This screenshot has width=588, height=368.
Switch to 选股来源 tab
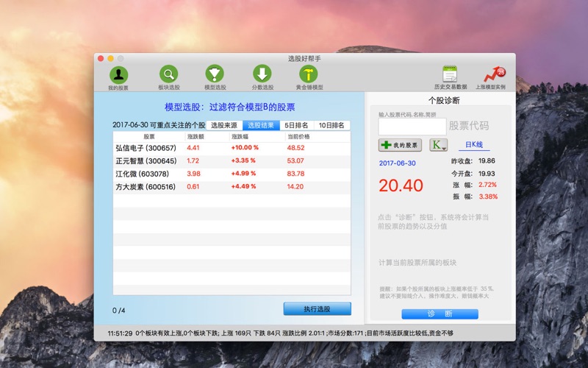pyautogui.click(x=224, y=125)
